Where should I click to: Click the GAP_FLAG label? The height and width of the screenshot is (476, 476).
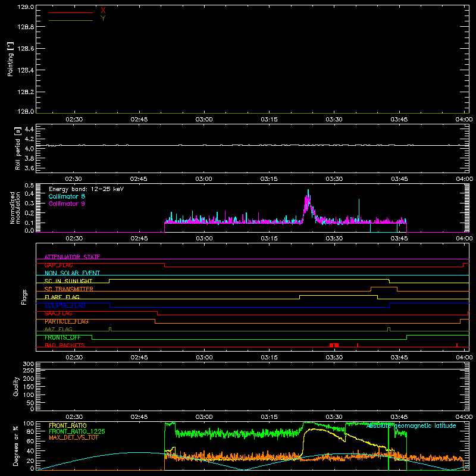coord(58,265)
